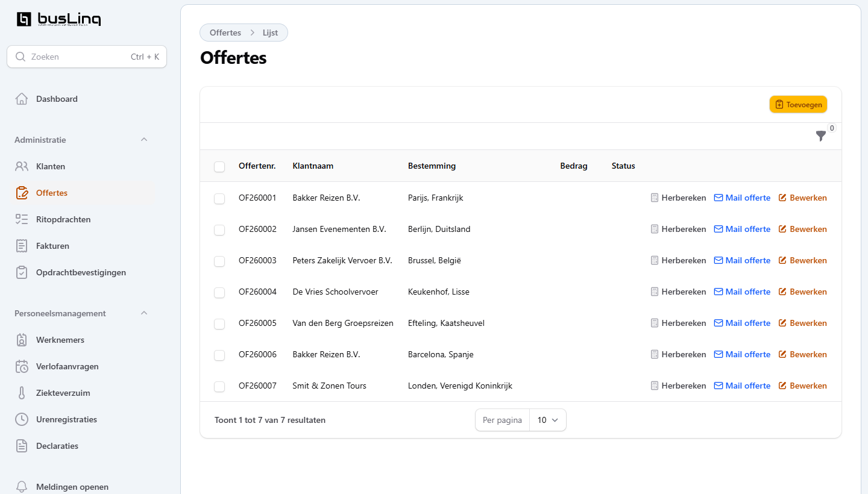Select the checkbox next to OF260007
This screenshot has height=494, width=868.
pos(219,387)
